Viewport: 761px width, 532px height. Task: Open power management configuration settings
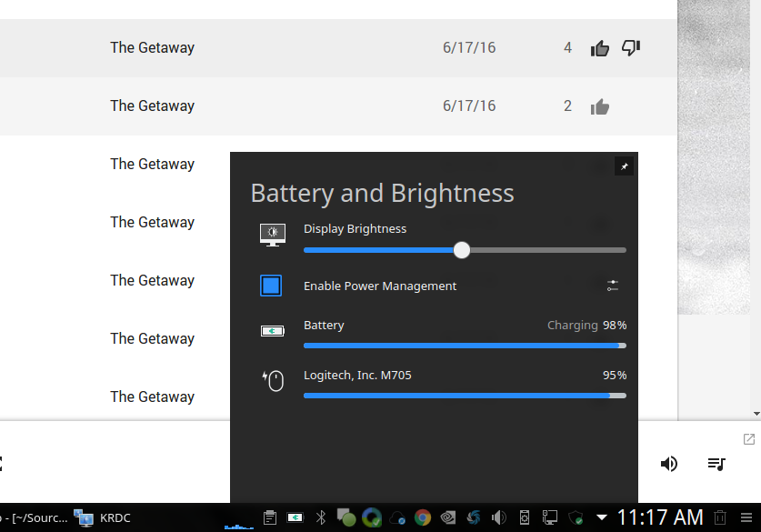pos(613,286)
